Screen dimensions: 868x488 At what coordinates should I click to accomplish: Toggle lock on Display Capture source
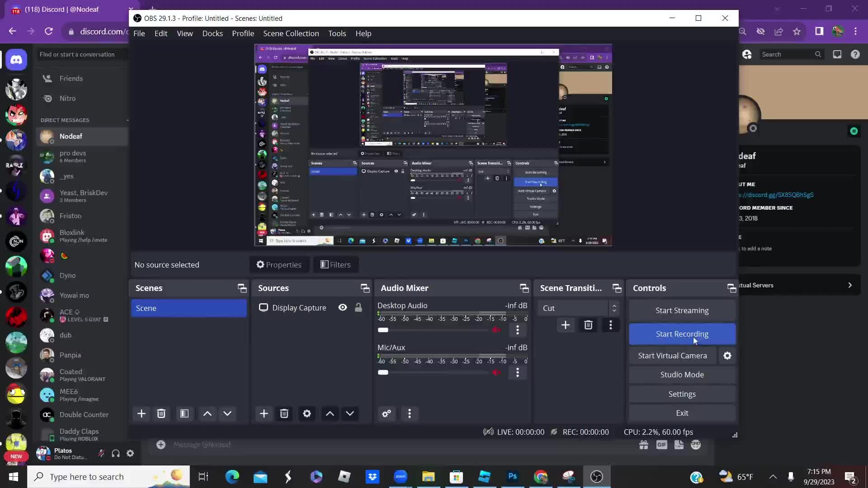[x=359, y=308]
